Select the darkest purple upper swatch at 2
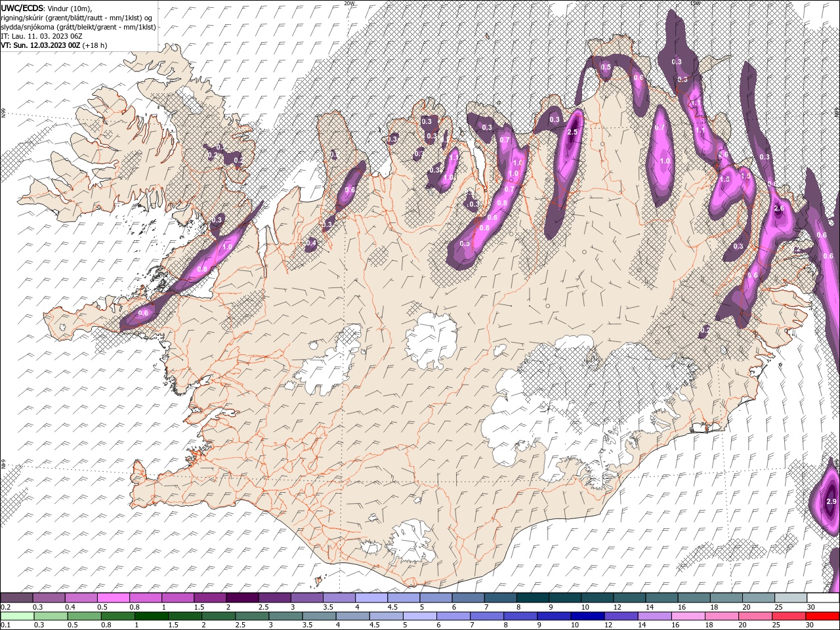The height and width of the screenshot is (630, 840). (x=241, y=598)
